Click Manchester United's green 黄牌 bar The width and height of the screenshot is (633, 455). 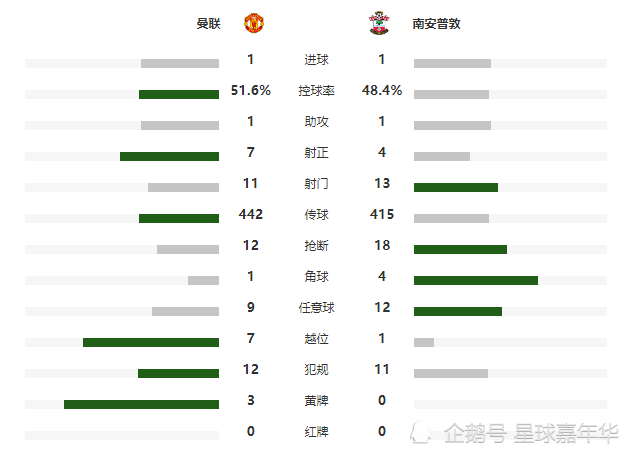[x=141, y=404]
